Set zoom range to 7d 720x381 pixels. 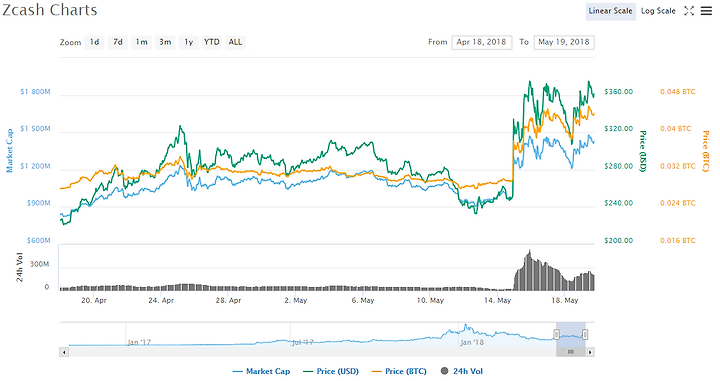118,42
